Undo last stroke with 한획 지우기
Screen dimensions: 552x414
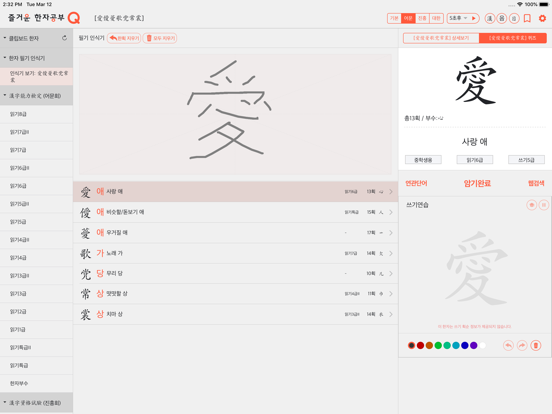[x=124, y=38]
